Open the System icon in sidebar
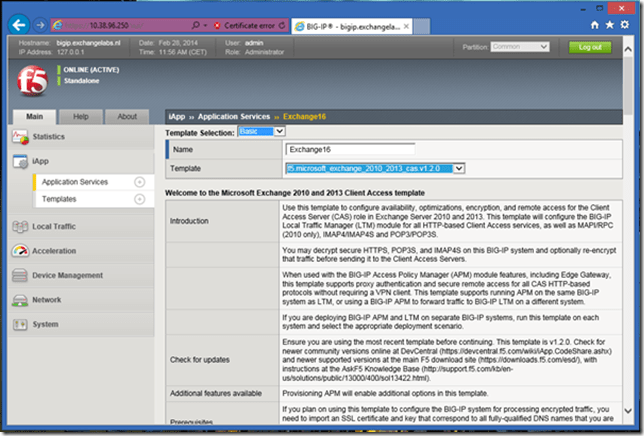The width and height of the screenshot is (644, 436). point(19,325)
